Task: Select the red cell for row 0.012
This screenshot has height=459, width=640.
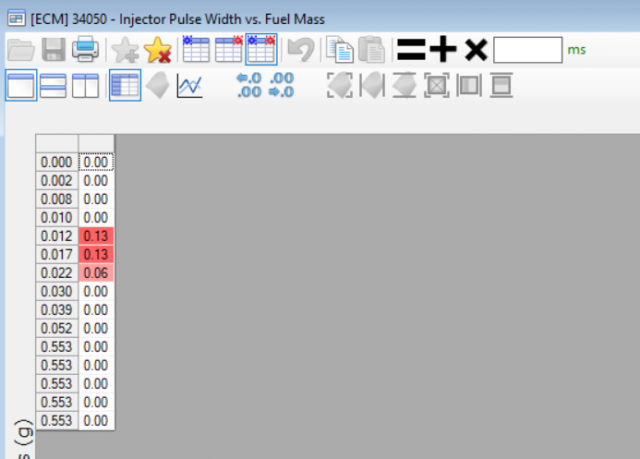Action: 96,236
